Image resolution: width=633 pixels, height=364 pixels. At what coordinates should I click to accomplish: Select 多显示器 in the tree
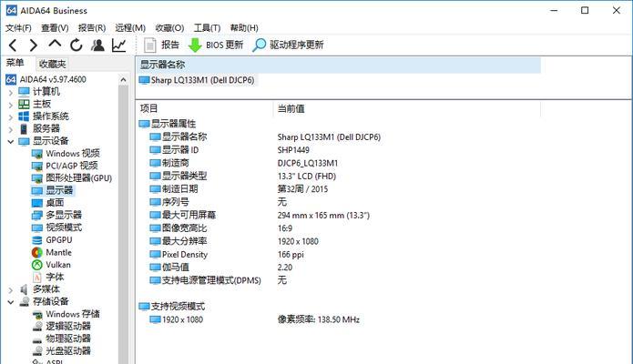click(56, 215)
